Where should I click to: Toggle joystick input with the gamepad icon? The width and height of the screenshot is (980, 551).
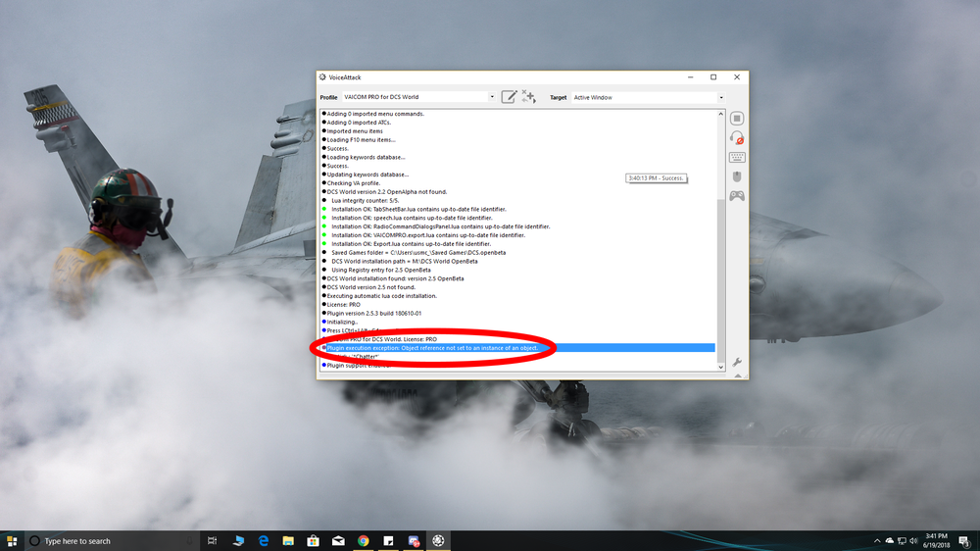[737, 196]
